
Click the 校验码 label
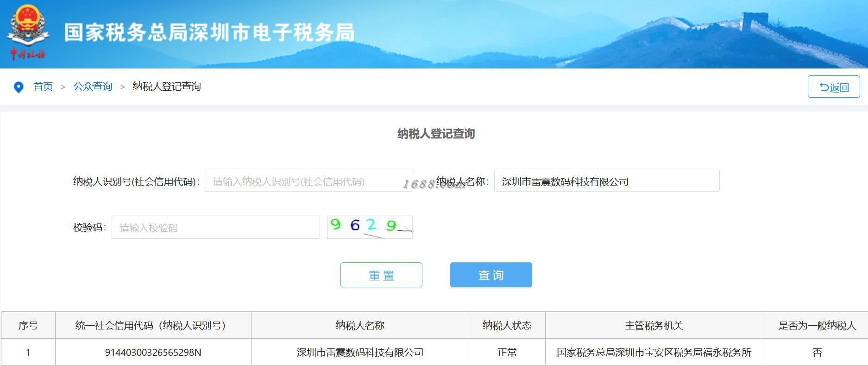point(89,227)
